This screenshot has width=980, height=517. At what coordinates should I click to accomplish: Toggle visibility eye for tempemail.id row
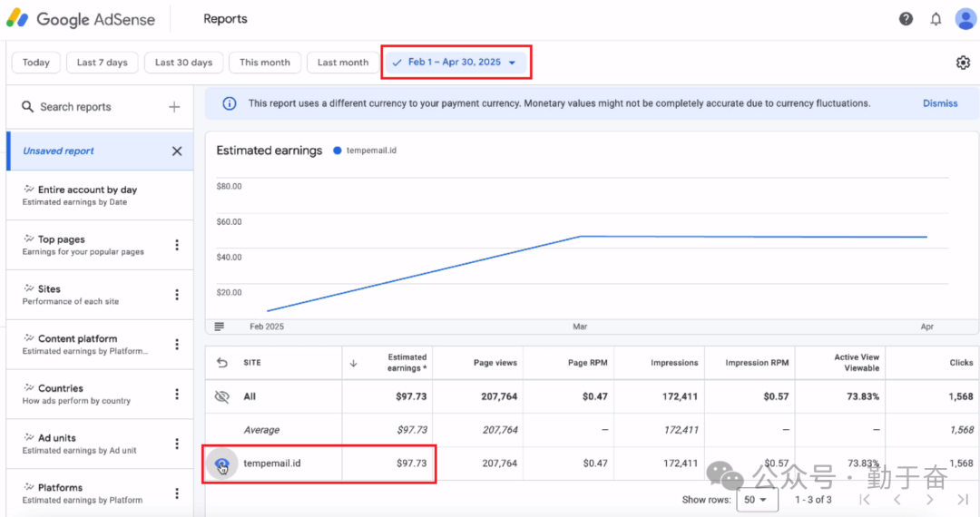[x=222, y=463]
